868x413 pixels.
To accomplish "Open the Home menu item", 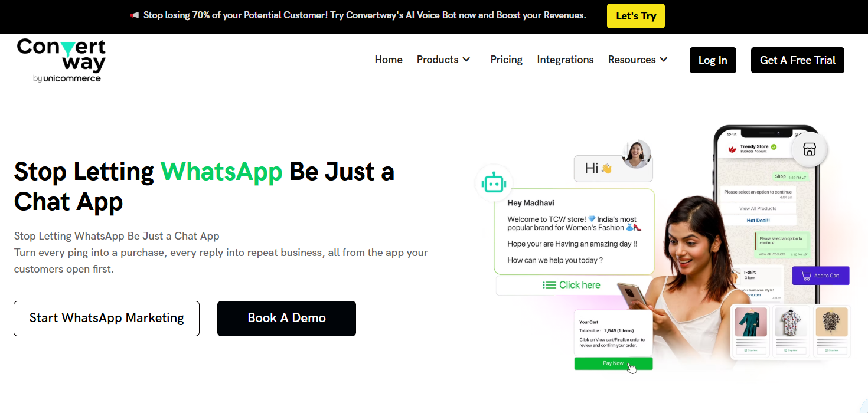I will tap(389, 60).
